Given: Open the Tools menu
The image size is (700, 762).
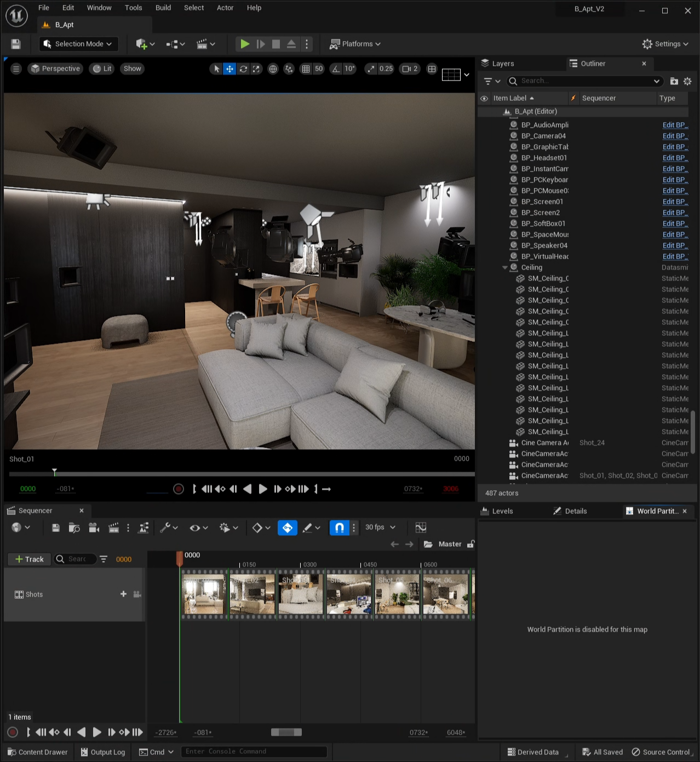Looking at the screenshot, I should pos(133,8).
